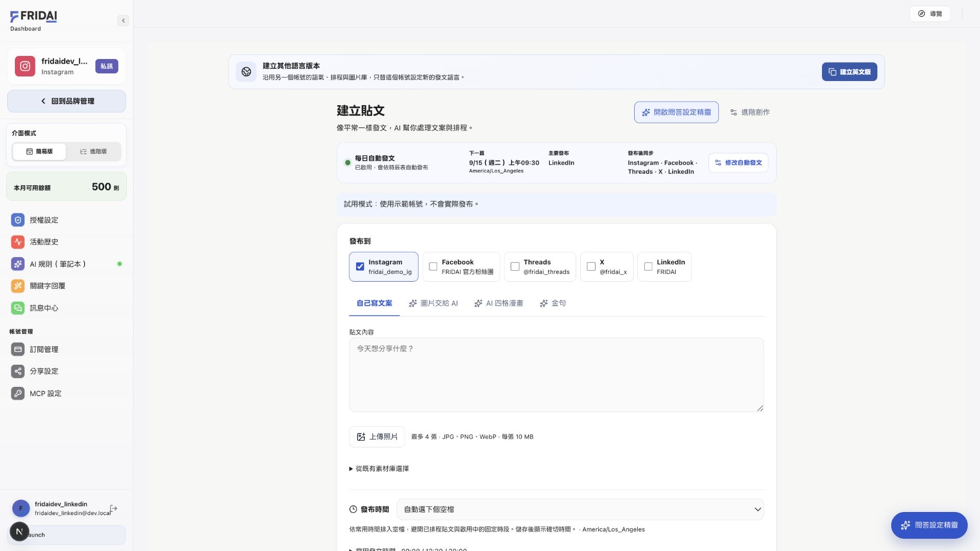Open 進階創作 option

click(x=750, y=112)
